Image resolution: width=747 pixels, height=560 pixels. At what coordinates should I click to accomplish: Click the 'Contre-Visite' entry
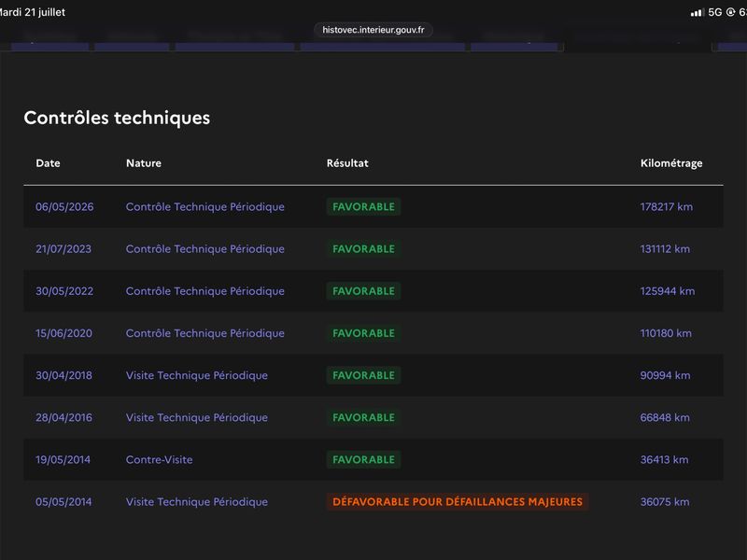click(159, 460)
